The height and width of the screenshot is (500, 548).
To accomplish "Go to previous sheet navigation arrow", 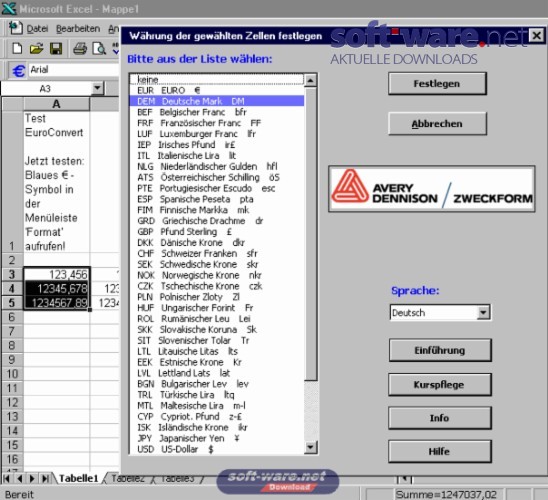I will [20, 478].
